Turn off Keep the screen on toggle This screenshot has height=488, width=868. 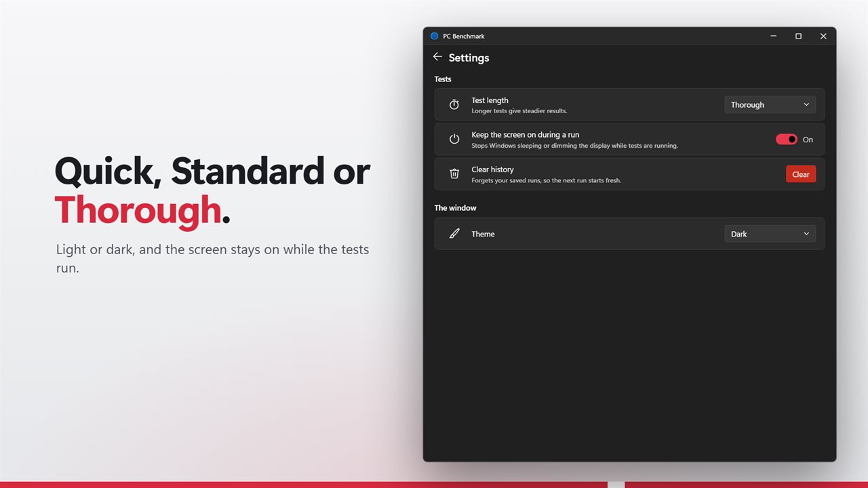(787, 139)
